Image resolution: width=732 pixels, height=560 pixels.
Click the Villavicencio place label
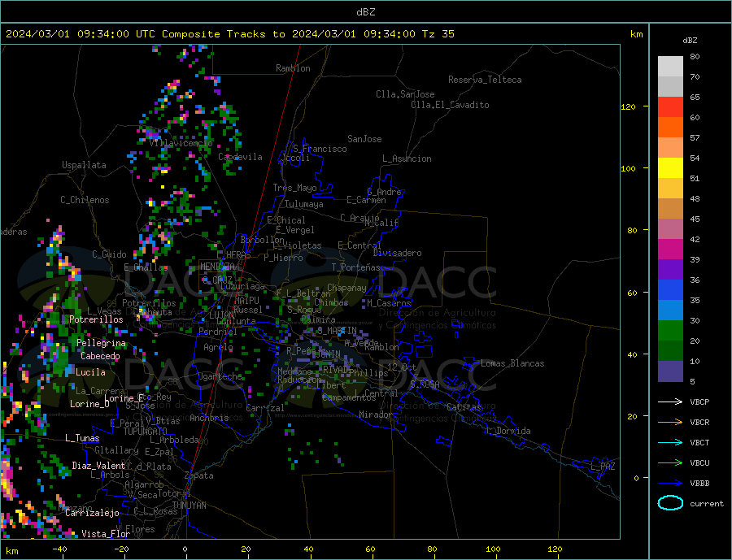[181, 143]
